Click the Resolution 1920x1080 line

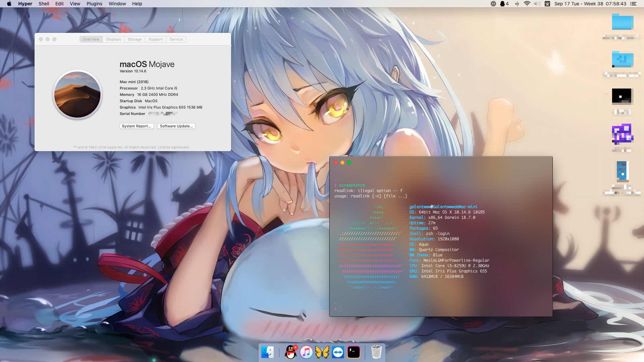coord(434,239)
